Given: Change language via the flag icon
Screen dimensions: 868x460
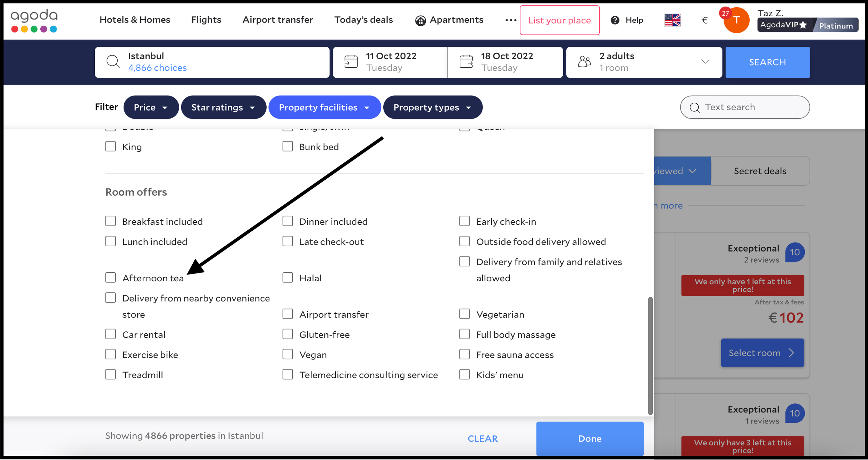Looking at the screenshot, I should tap(672, 20).
